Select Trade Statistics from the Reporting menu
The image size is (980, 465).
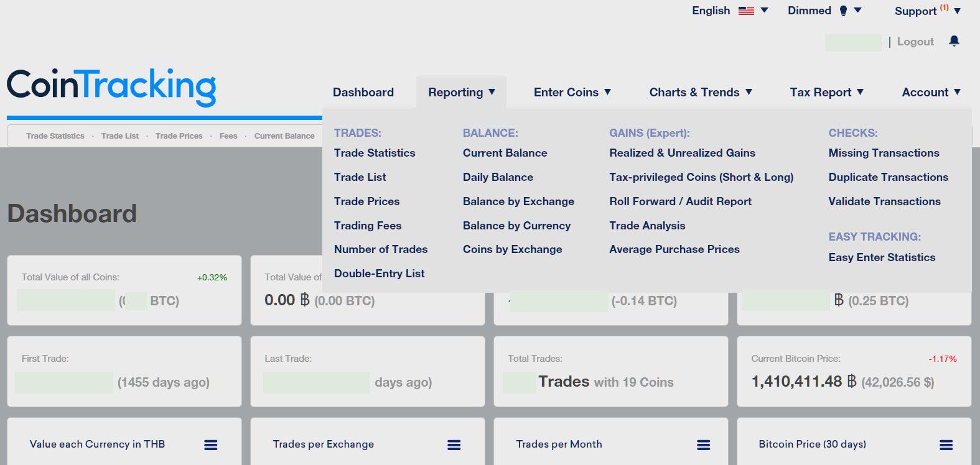[375, 153]
